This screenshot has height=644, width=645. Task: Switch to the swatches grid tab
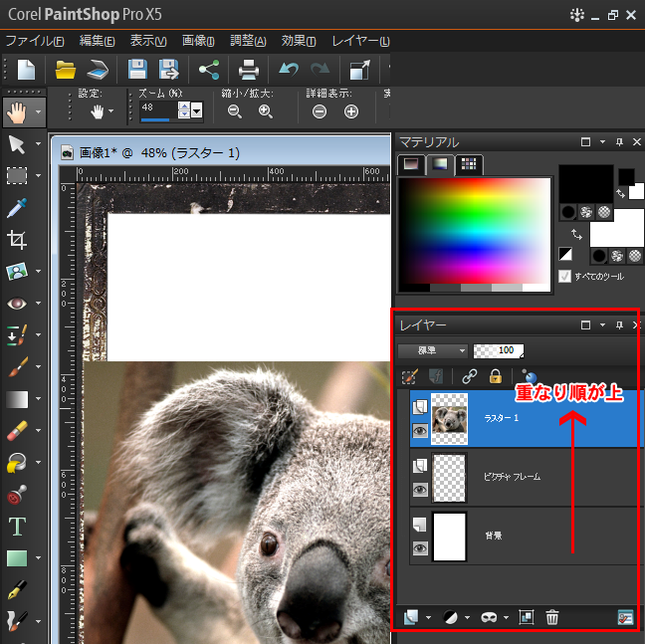[x=469, y=164]
